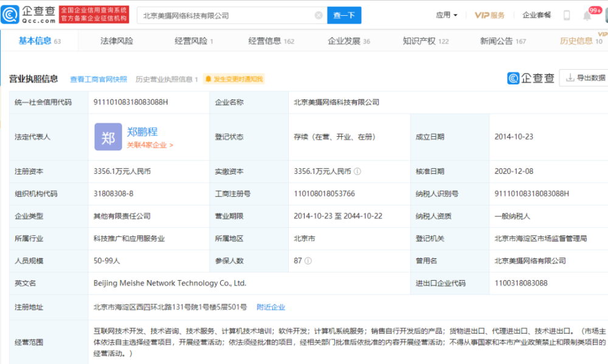
Task: Click the Qcc.com logo in the header
Action: 29,15
